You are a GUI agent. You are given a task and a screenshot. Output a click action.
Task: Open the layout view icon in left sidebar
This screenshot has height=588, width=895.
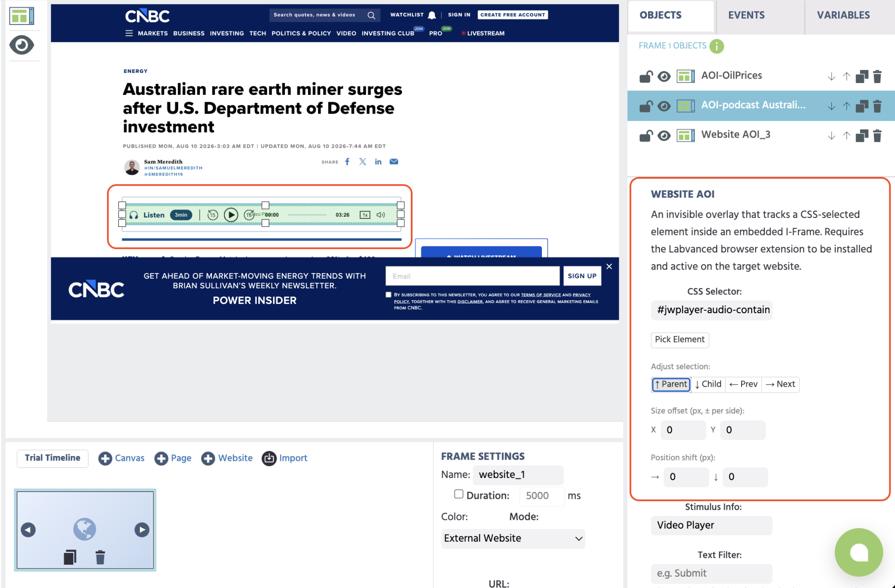click(21, 16)
